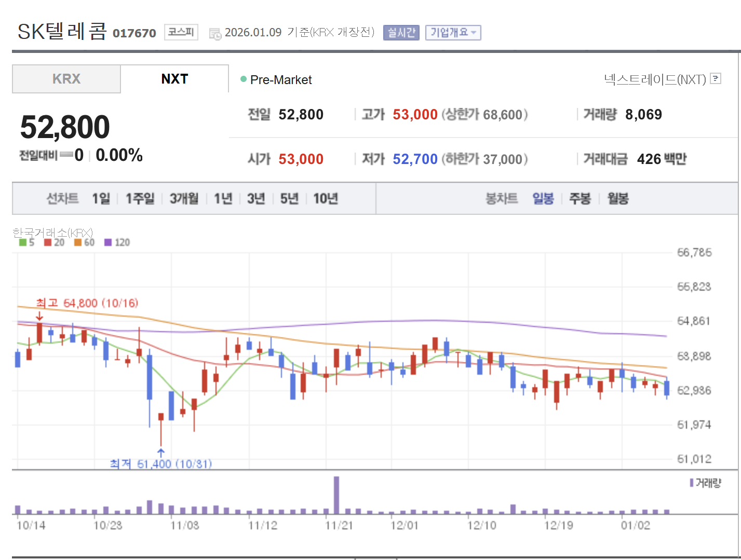Show the 1년 line chart
Image resolution: width=741 pixels, height=560 pixels.
point(223,198)
